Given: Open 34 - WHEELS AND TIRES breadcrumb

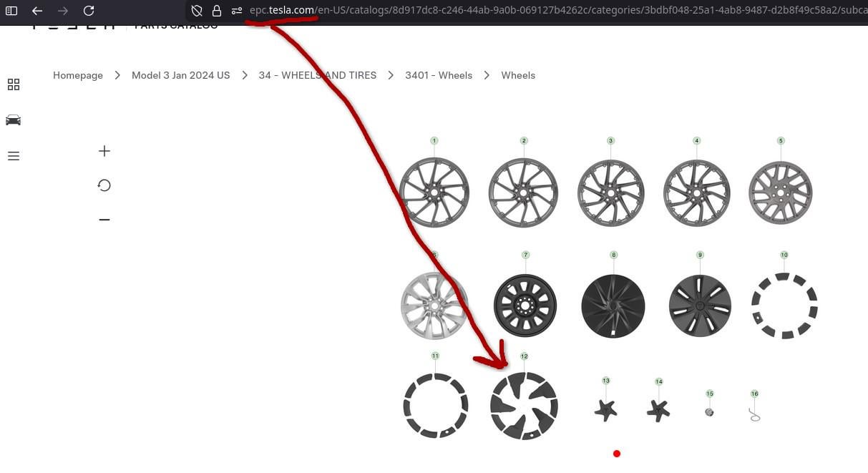Looking at the screenshot, I should click(317, 75).
